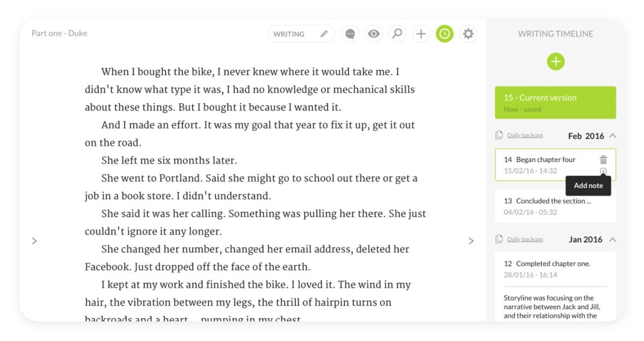The image size is (644, 341).
Task: Open Daily backups link under Jan 2016
Action: point(525,239)
